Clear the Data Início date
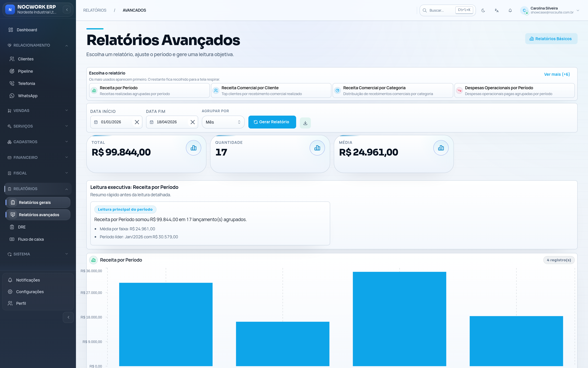Image resolution: width=588 pixels, height=368 pixels. click(137, 122)
